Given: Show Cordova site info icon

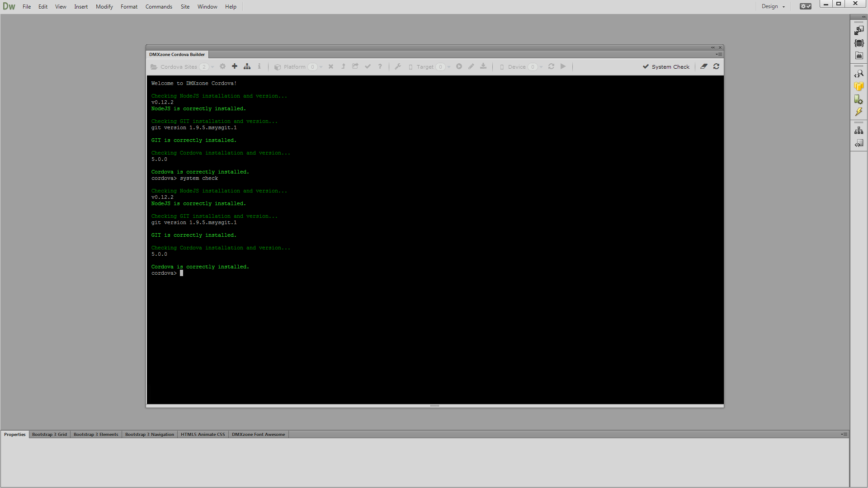Looking at the screenshot, I should (259, 66).
